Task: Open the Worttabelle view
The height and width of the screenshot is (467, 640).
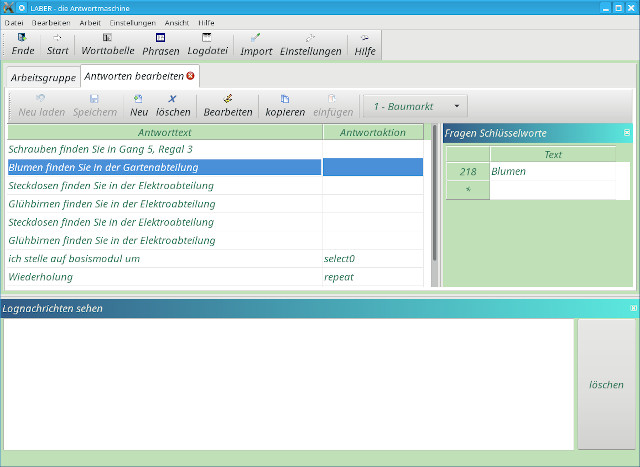Action: (x=105, y=44)
